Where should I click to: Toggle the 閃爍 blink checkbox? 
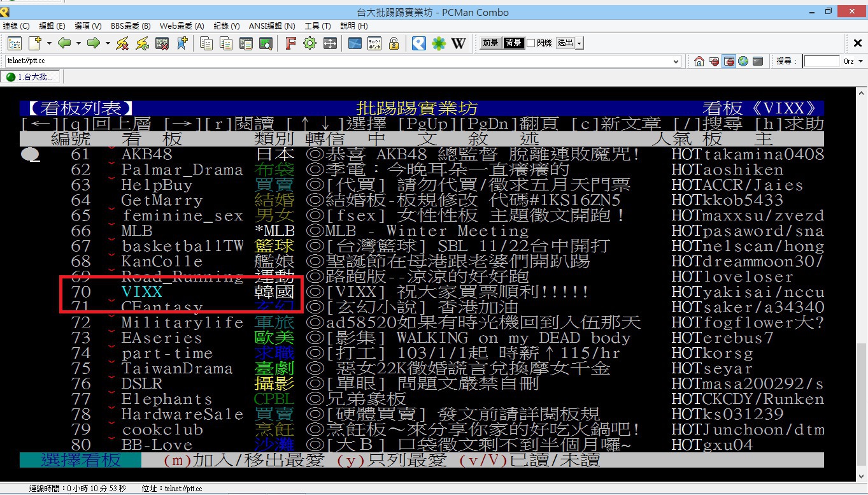click(x=531, y=43)
